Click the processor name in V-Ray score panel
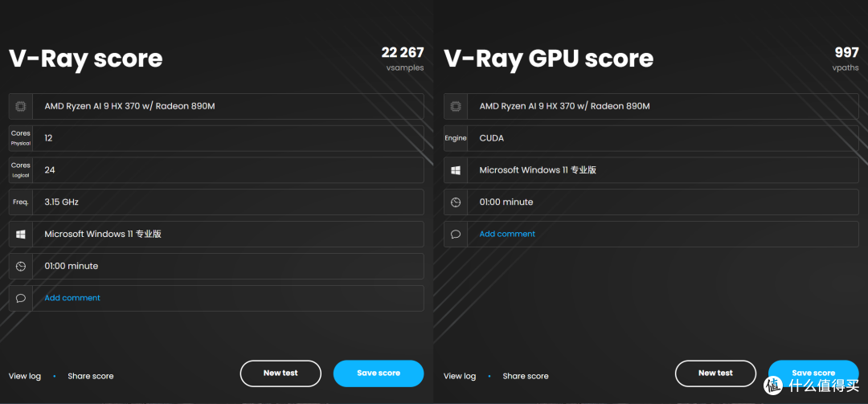 [x=129, y=106]
